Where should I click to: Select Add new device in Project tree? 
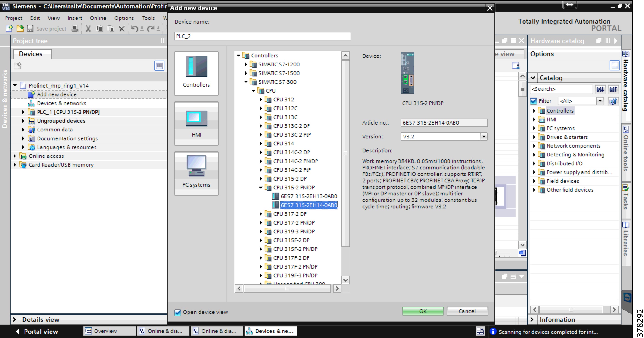[x=57, y=94]
